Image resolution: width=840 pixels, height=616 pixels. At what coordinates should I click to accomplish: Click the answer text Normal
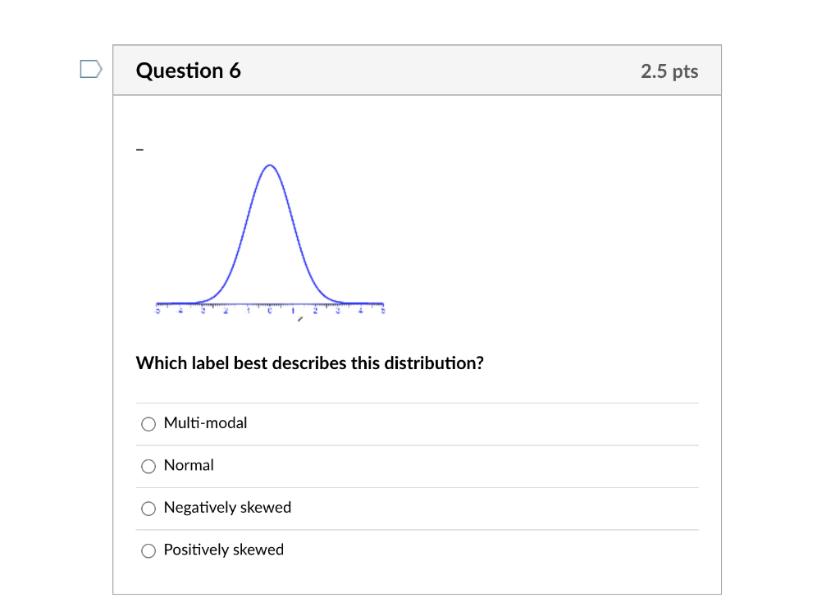point(189,465)
